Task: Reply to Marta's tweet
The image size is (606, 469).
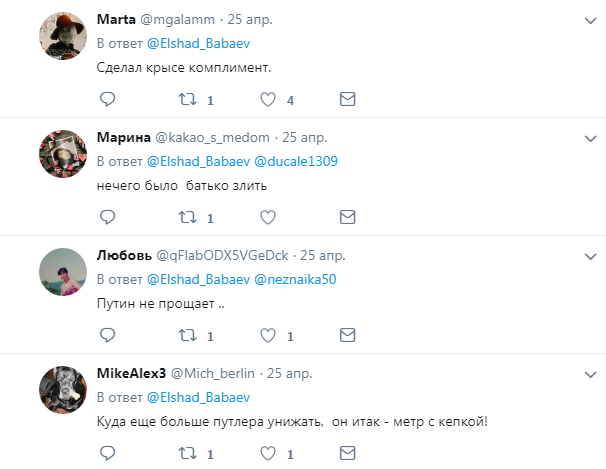Action: (107, 100)
